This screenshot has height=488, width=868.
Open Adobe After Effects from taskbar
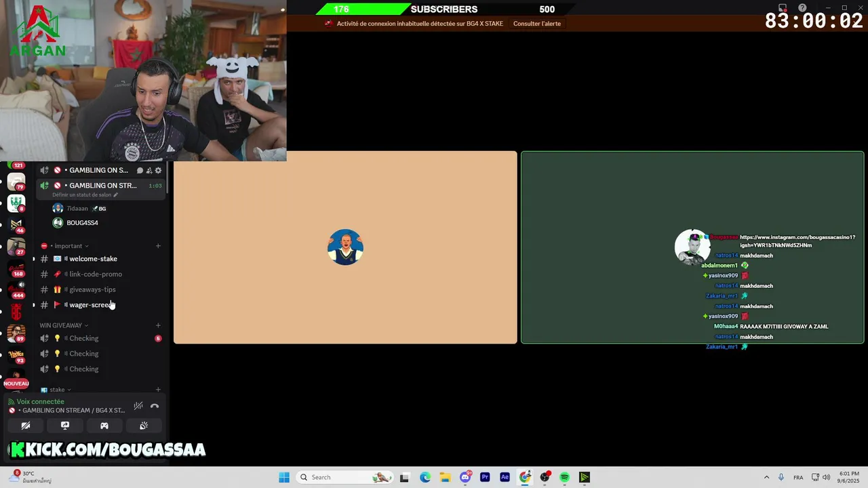pos(505,477)
